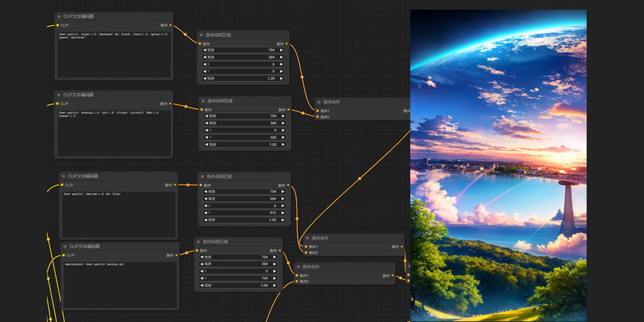Edit the night prompt text box
This screenshot has height=322, width=644.
pyautogui.click(x=114, y=54)
